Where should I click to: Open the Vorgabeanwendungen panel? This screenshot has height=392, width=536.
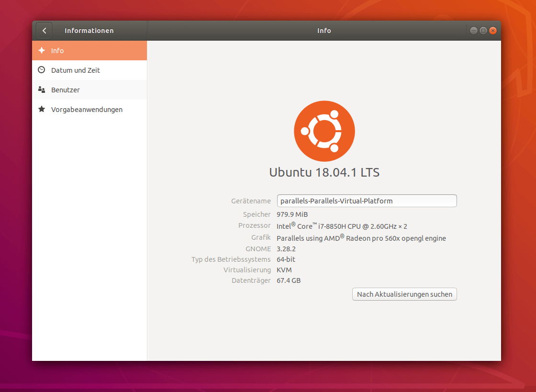[89, 109]
